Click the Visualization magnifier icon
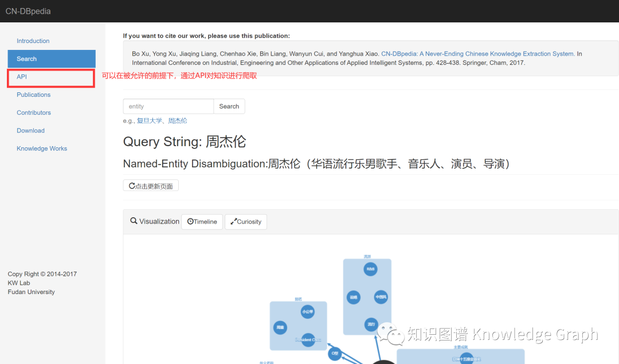This screenshot has height=364, width=619. [134, 221]
